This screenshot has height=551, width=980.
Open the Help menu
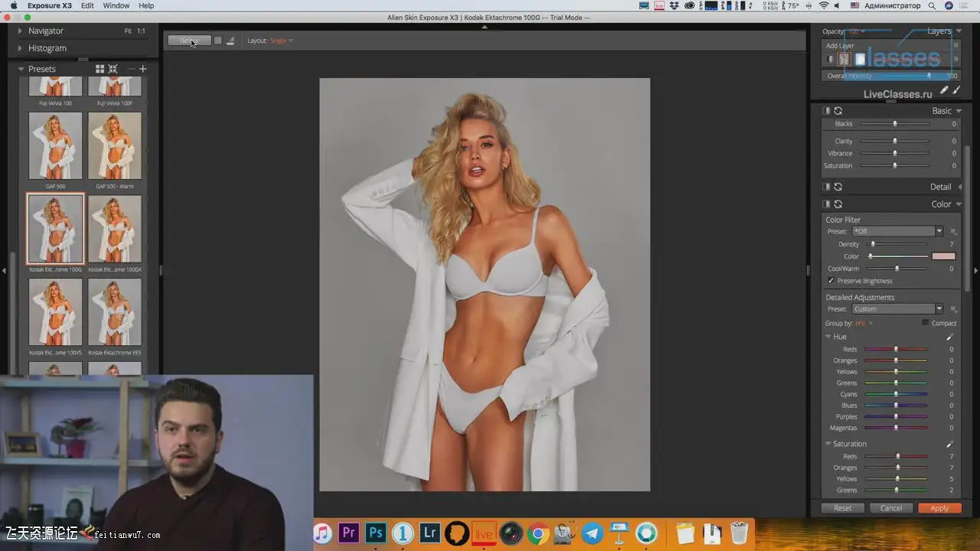pos(146,5)
